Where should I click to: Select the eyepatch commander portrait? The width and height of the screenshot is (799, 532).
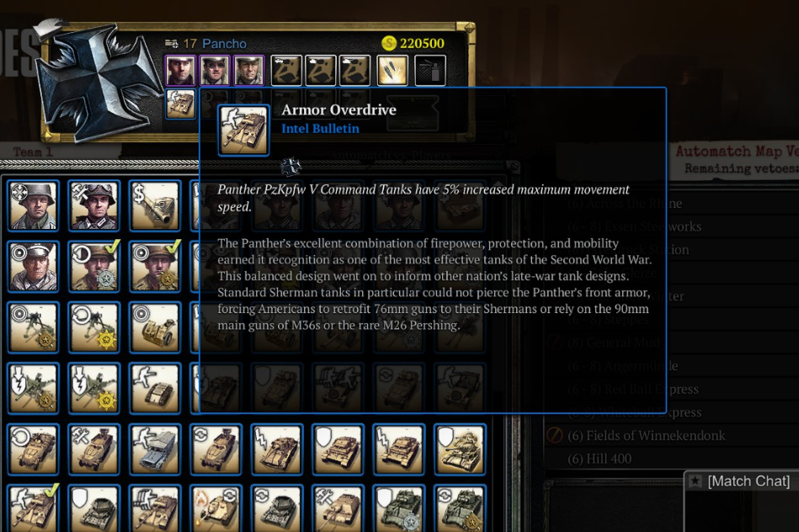point(215,71)
